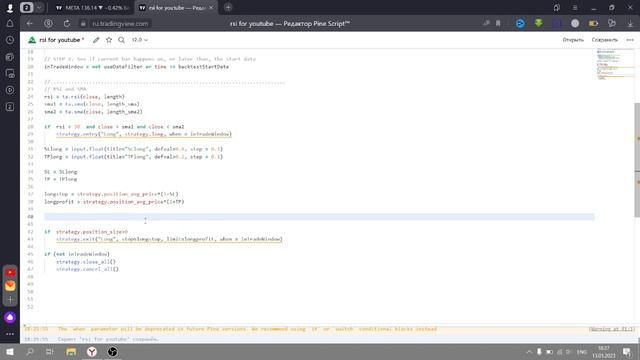640x360 pixels.
Task: Open the video player sidebar icon
Action: tap(10, 90)
